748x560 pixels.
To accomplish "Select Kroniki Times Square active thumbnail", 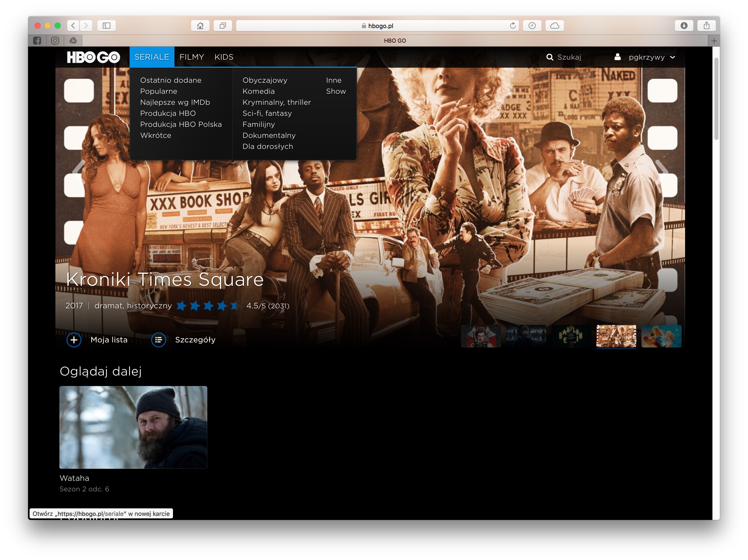I will click(616, 336).
